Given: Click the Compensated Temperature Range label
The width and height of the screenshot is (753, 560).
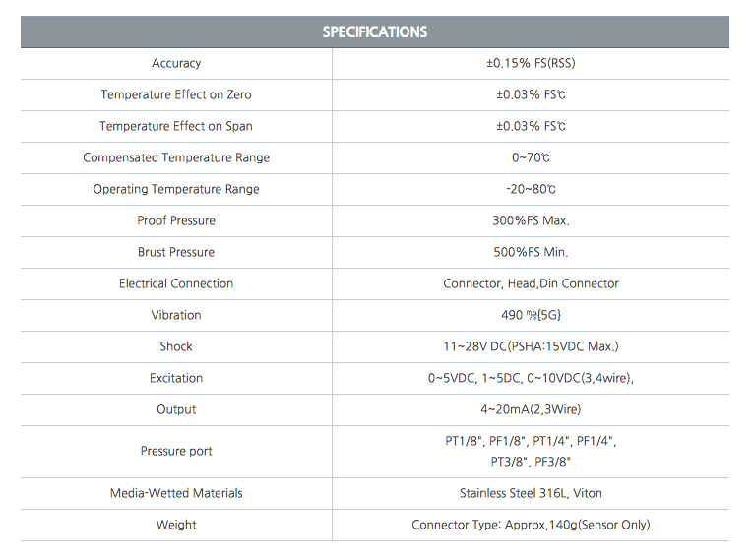Looking at the screenshot, I should [x=176, y=157].
